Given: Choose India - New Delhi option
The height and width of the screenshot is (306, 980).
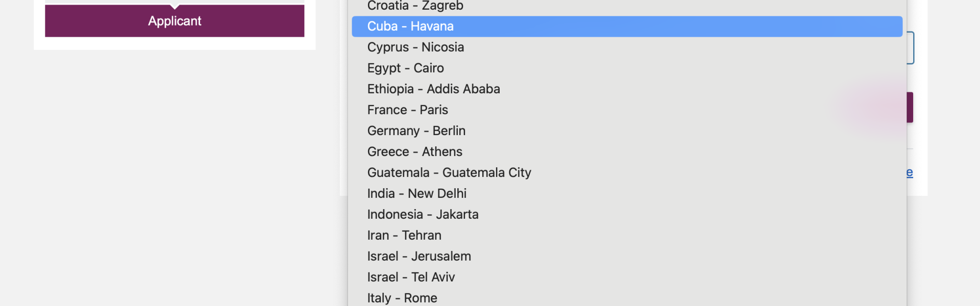Looking at the screenshot, I should pos(627,194).
